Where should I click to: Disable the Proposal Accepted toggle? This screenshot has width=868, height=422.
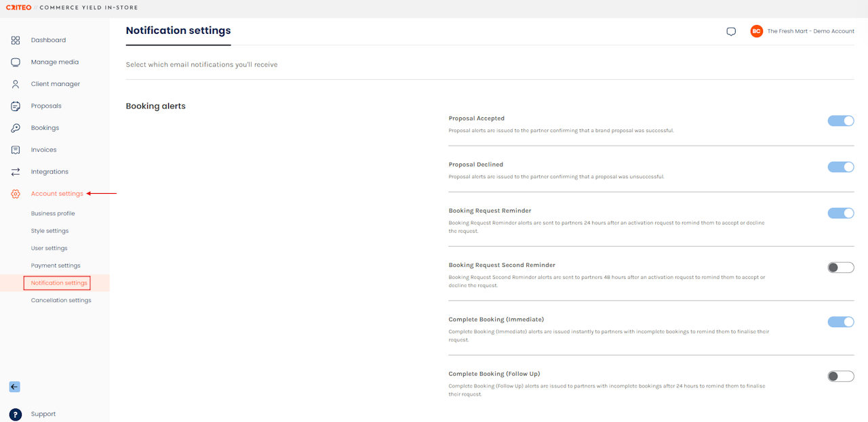pyautogui.click(x=840, y=121)
